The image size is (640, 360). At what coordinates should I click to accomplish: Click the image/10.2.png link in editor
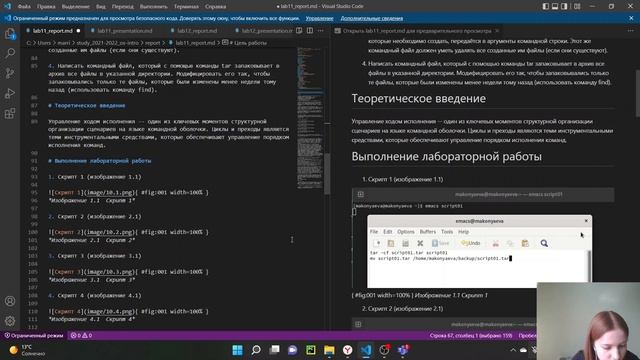110,232
